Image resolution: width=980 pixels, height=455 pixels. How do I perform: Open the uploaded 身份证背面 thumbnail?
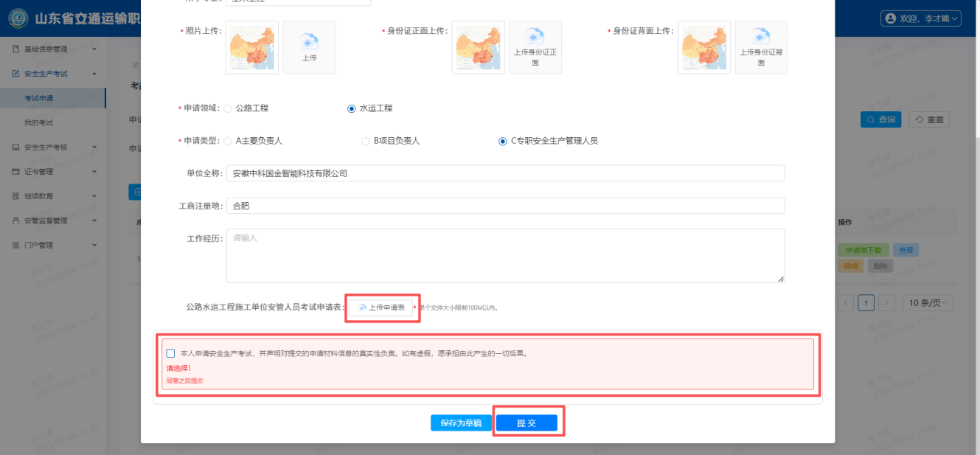tap(704, 47)
